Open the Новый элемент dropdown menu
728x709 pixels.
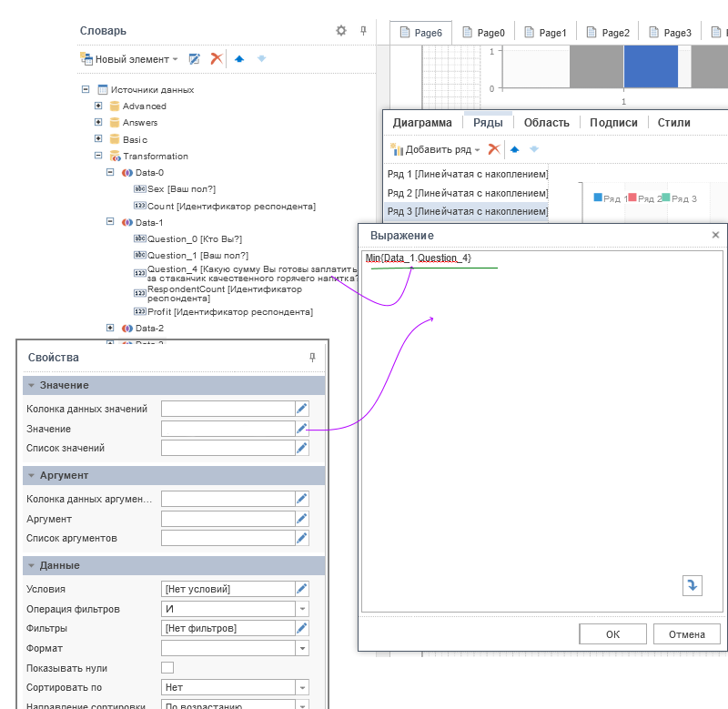pos(131,59)
